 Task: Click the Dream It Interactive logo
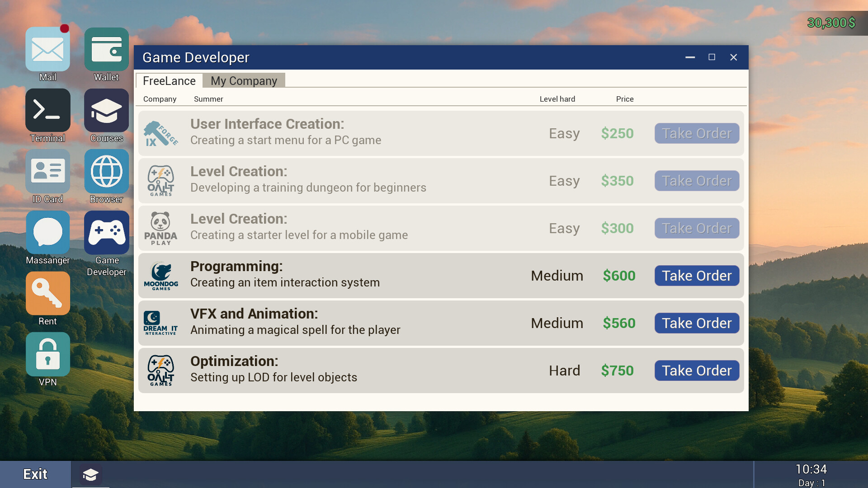click(x=160, y=322)
